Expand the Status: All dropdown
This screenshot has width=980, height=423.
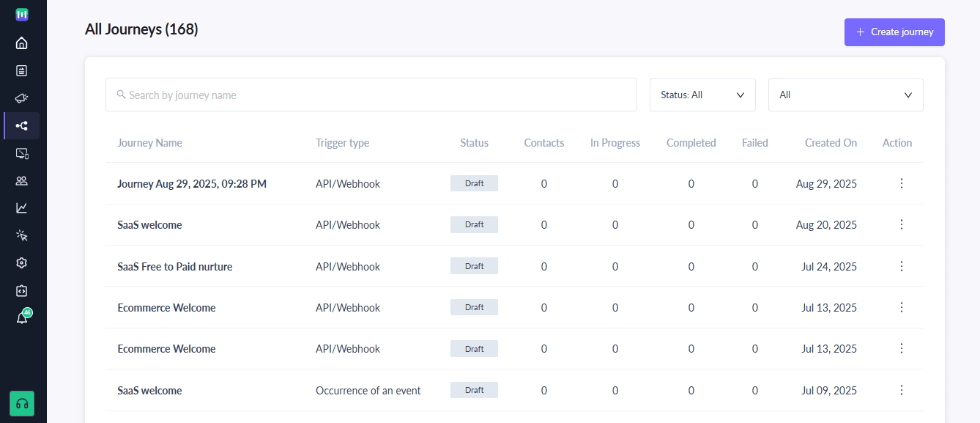[702, 95]
